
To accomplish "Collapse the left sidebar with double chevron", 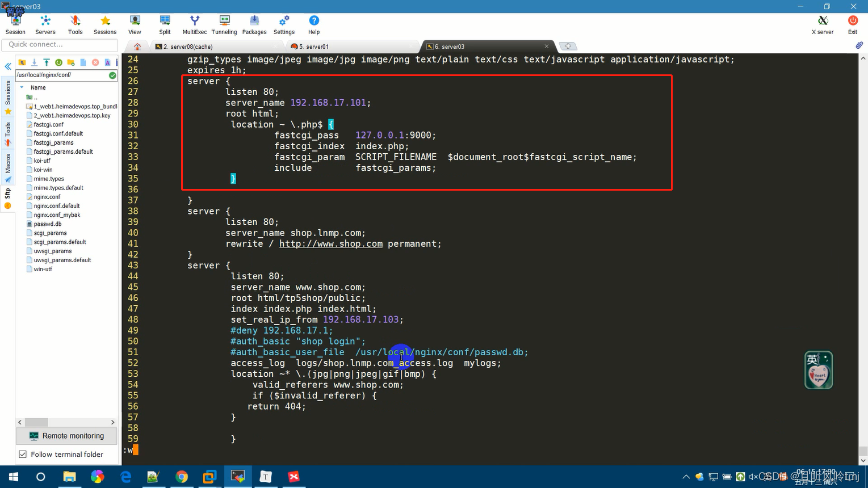I will click(7, 66).
